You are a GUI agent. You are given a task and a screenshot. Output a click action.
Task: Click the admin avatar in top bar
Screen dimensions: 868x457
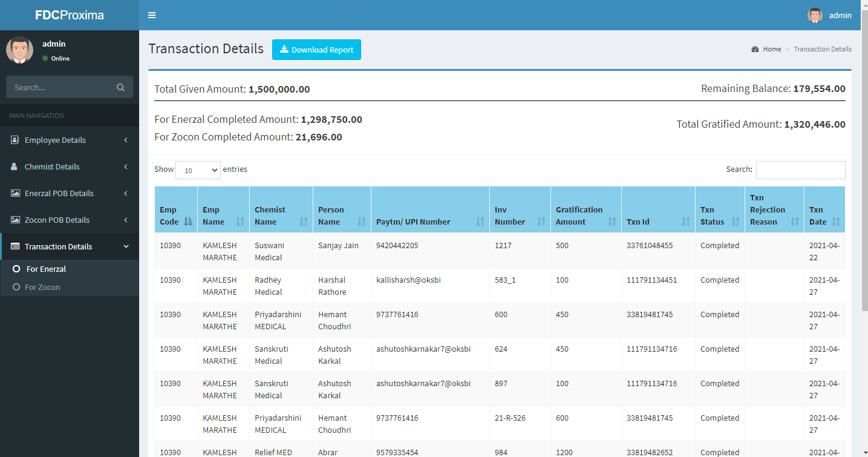pos(815,15)
